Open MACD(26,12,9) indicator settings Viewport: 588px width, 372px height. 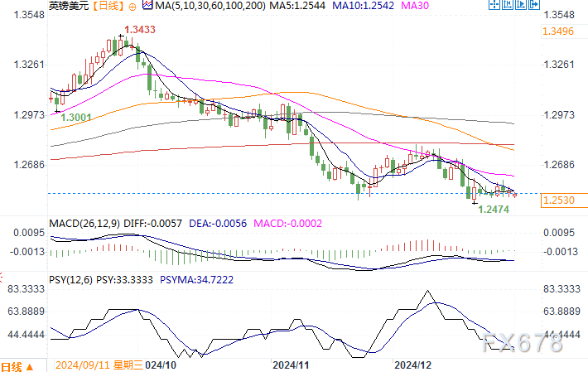(84, 224)
